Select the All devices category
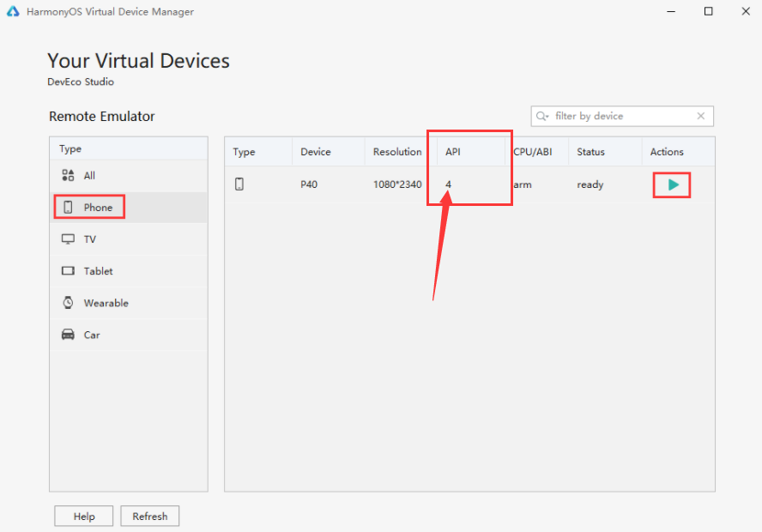This screenshot has height=532, width=762. (97, 175)
